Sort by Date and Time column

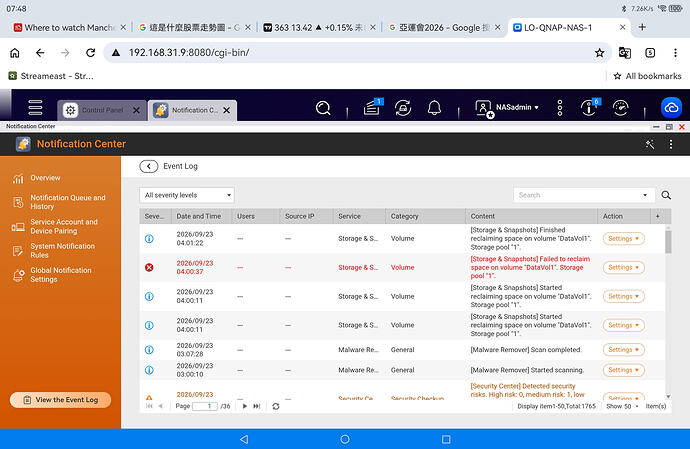pyautogui.click(x=199, y=216)
